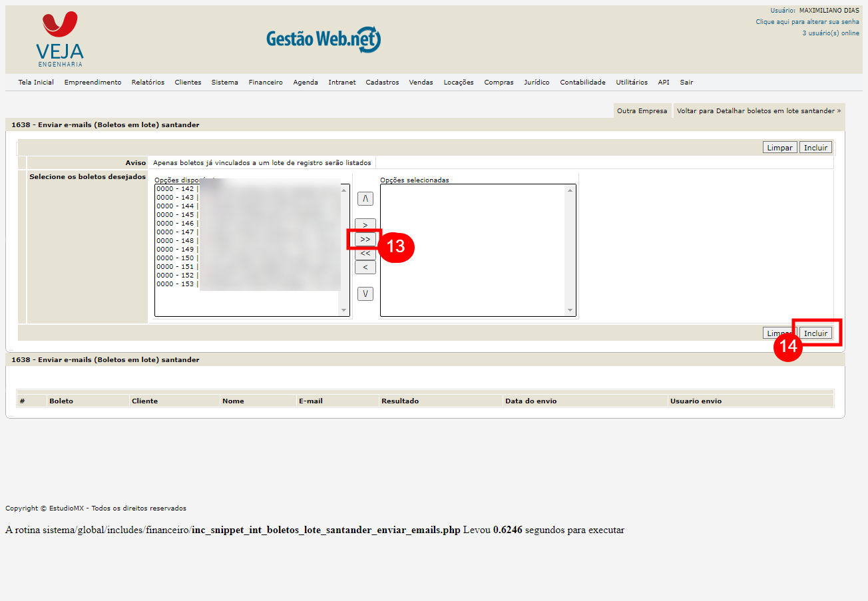868x601 pixels.
Task: Click the bottom Incluir button
Action: (x=815, y=333)
